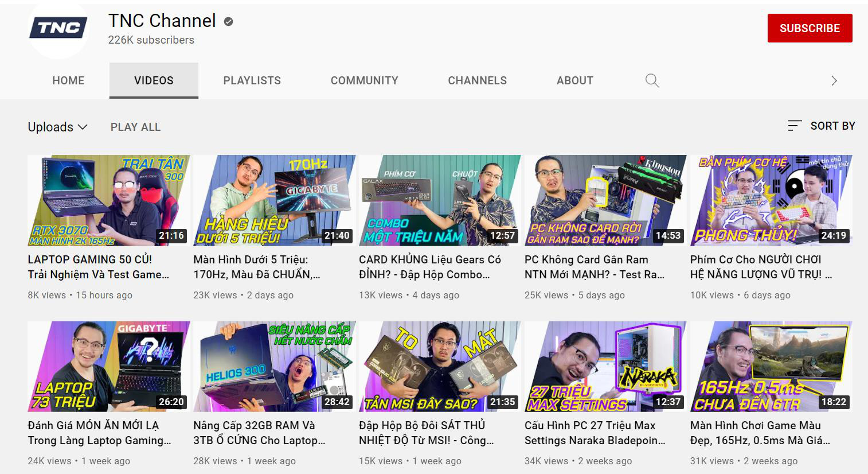Click title CARD KHỦNG Liệu Gears Có ĐỈNH
Viewport: 868px width, 474px height.
click(430, 267)
